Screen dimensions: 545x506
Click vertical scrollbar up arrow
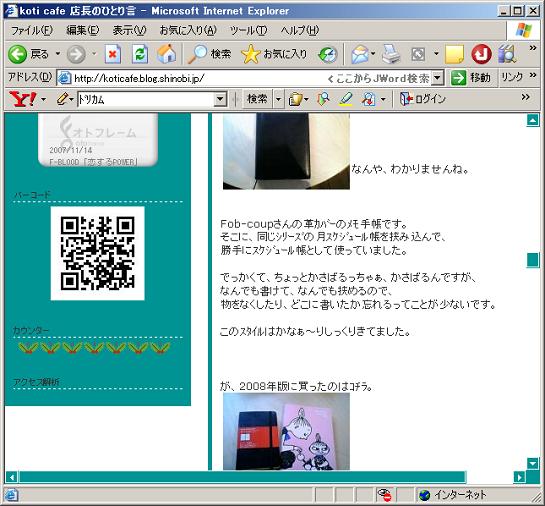533,120
